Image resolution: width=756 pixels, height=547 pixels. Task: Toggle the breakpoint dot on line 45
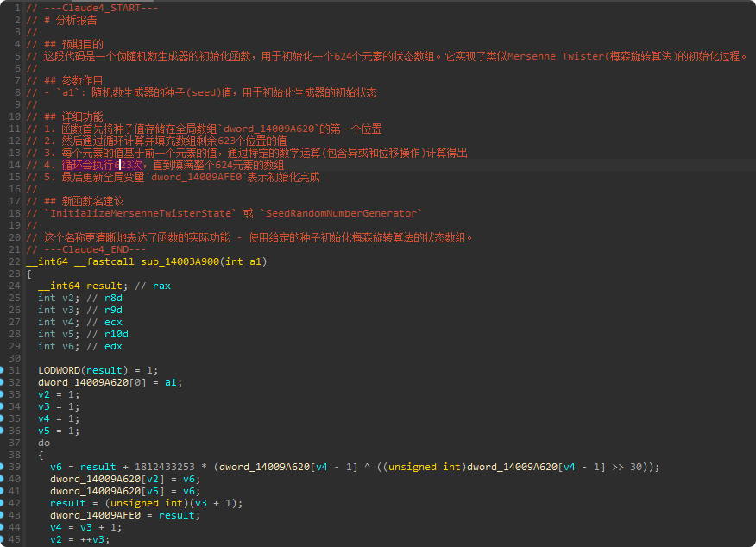pos(3,539)
